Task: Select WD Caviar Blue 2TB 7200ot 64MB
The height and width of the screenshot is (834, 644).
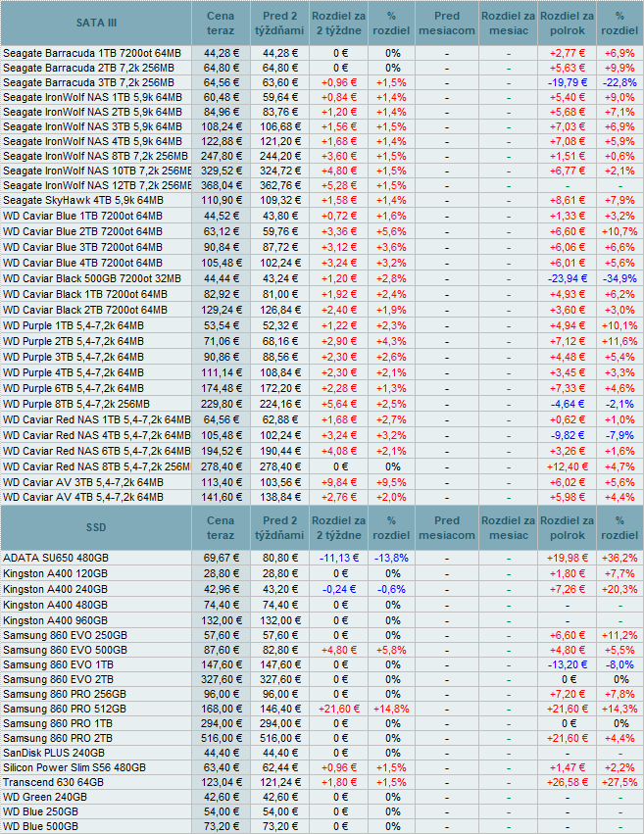Action: 82,232
